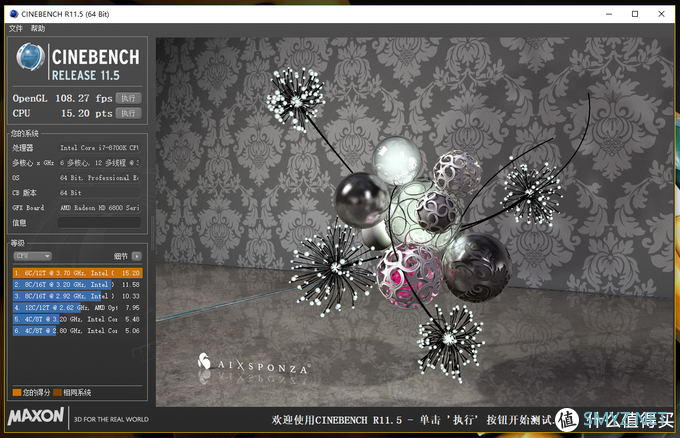Screen dimensions: 680x438
Task: Run the CPU test with 执行 button
Action: pyautogui.click(x=128, y=113)
